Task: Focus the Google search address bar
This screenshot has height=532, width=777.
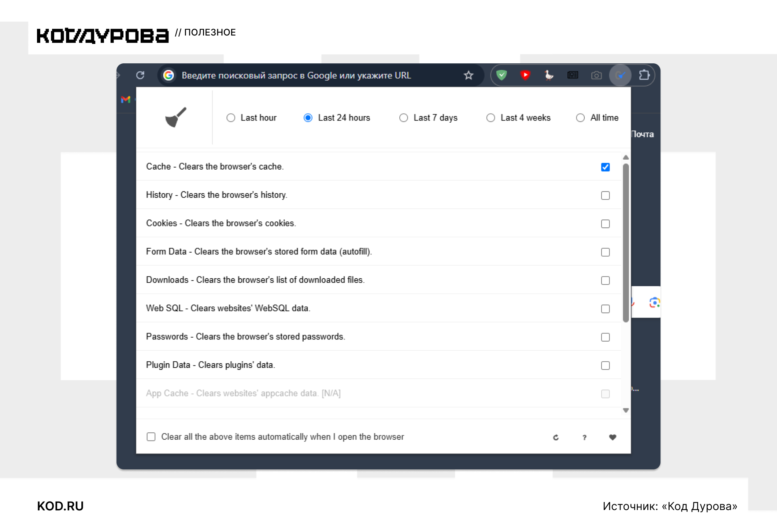Action: coord(321,75)
